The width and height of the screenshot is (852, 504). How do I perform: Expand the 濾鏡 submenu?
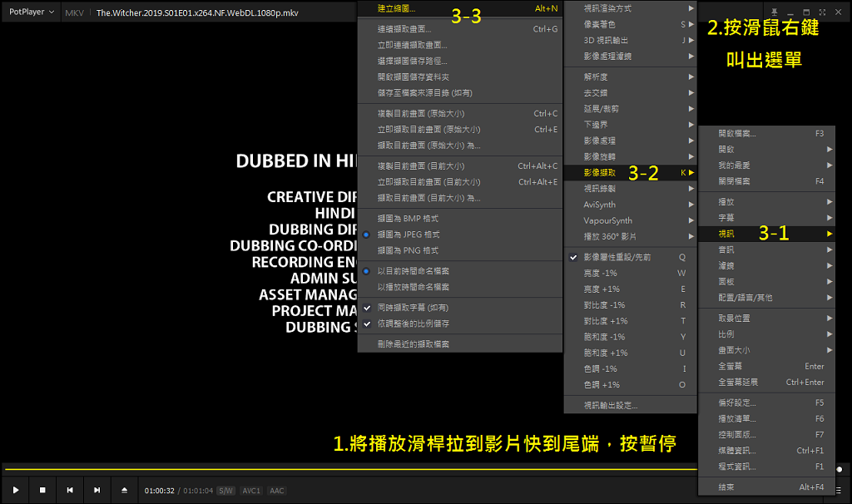pos(766,265)
